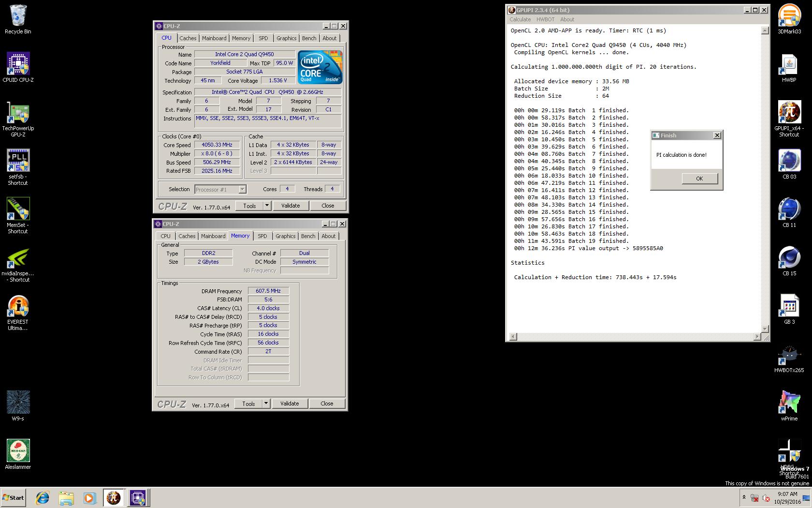Launch the CB 15 Cinebench icon
Image resolution: width=812 pixels, height=508 pixels.
(x=789, y=261)
